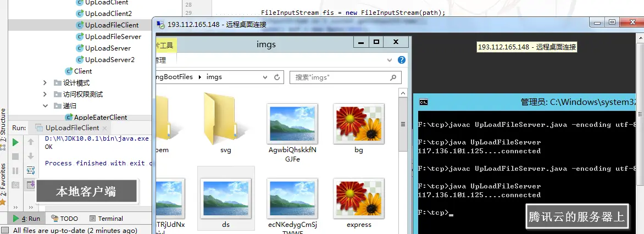Open the svg folder in imgs

coord(225,123)
